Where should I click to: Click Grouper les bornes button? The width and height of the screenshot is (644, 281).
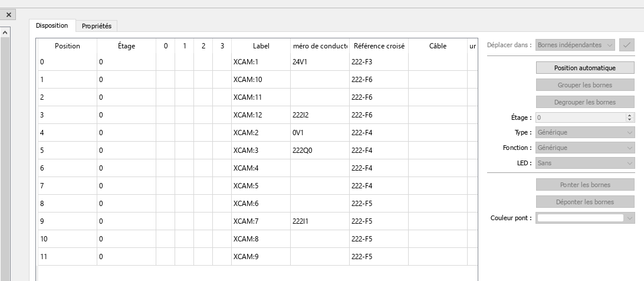coord(584,85)
